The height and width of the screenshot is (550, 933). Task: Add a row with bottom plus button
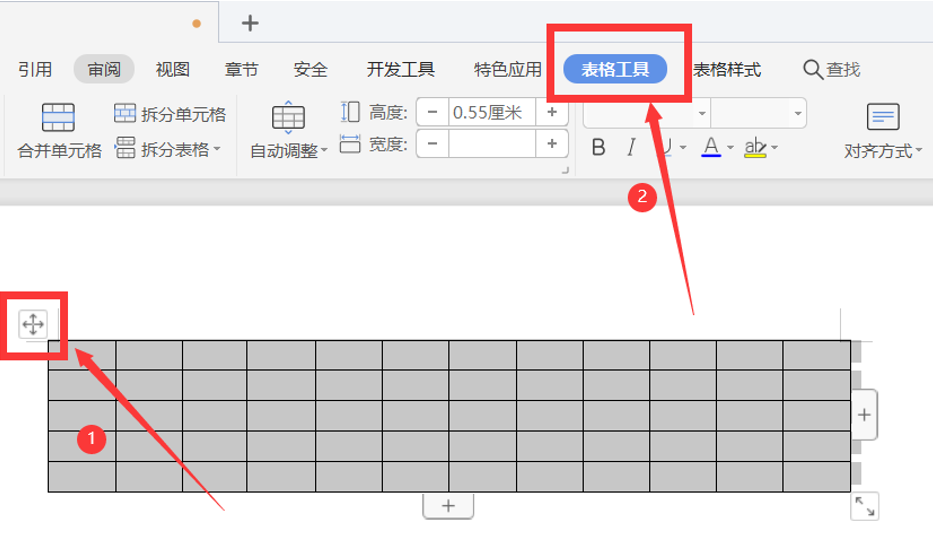click(448, 506)
